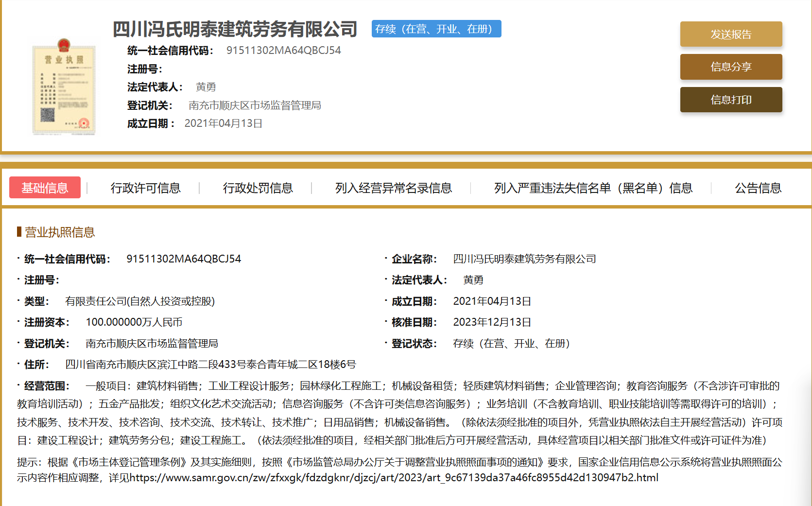This screenshot has width=812, height=506.
Task: Go to 列入严重违法失信名单（黑名单）信息 tab
Action: pos(593,188)
